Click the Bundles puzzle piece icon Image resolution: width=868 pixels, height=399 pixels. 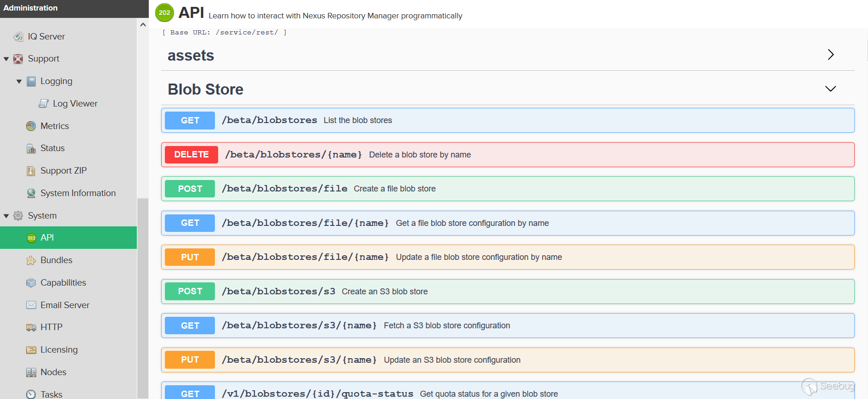pyautogui.click(x=31, y=260)
